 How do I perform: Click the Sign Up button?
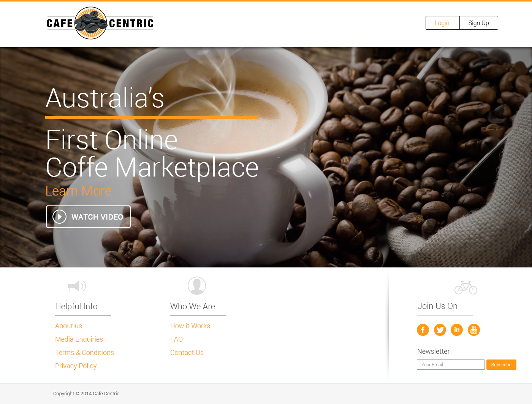tap(479, 23)
